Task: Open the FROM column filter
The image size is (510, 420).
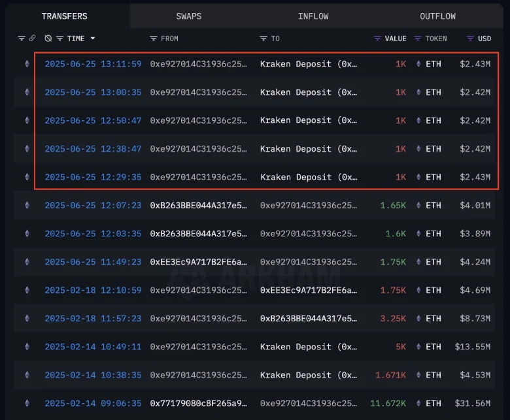Action: pyautogui.click(x=154, y=39)
